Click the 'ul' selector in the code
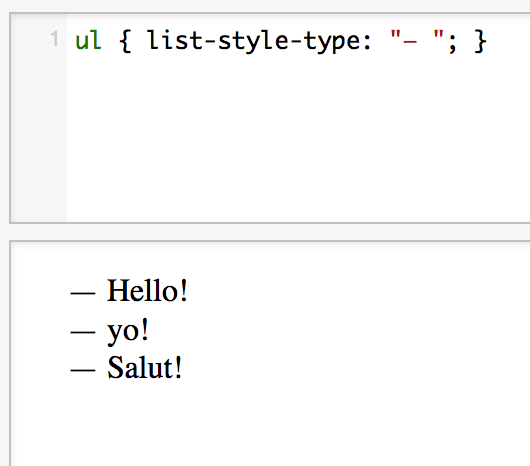Viewport: 530px width, 466px height. (88, 41)
